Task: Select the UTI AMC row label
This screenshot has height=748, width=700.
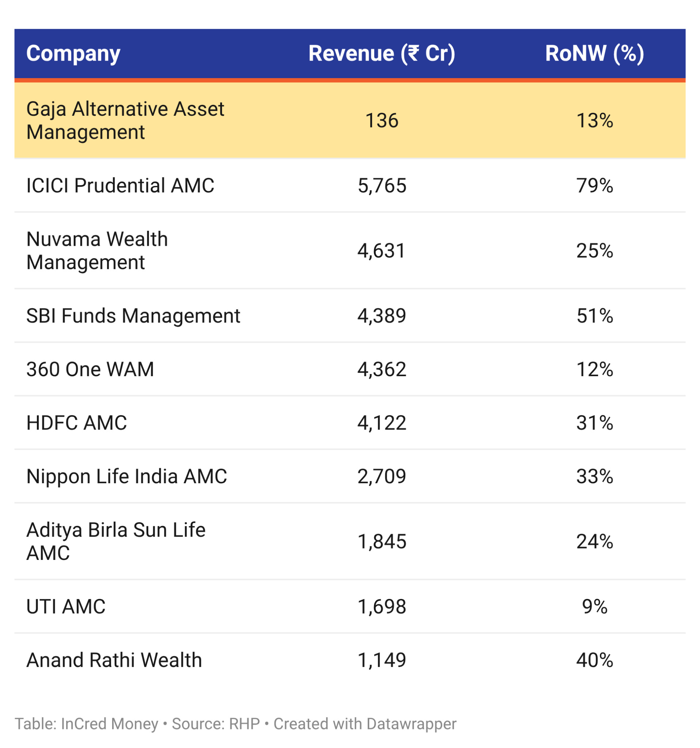Action: (x=66, y=607)
